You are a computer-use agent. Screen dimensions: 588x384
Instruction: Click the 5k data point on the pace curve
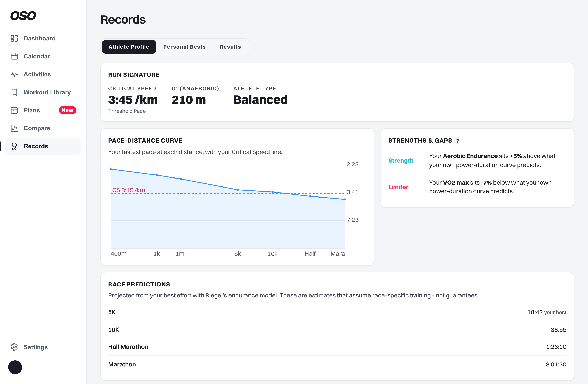(238, 190)
